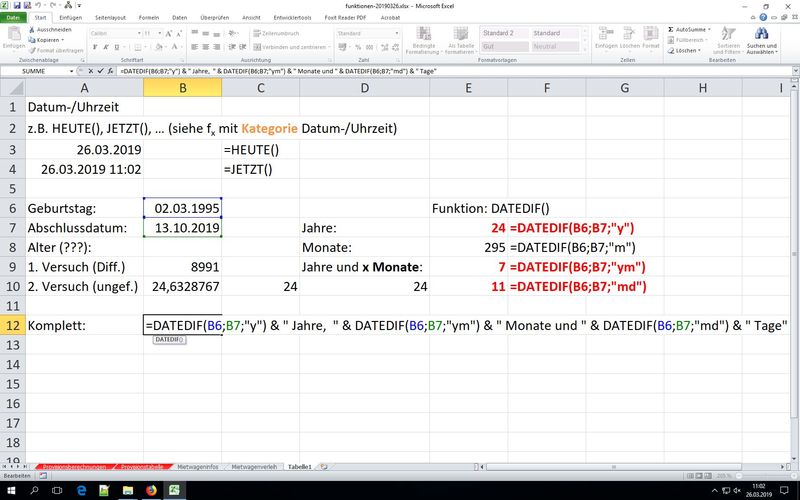Expand the Kopieren dropdown
Screen dimensions: 800x500
click(62, 40)
